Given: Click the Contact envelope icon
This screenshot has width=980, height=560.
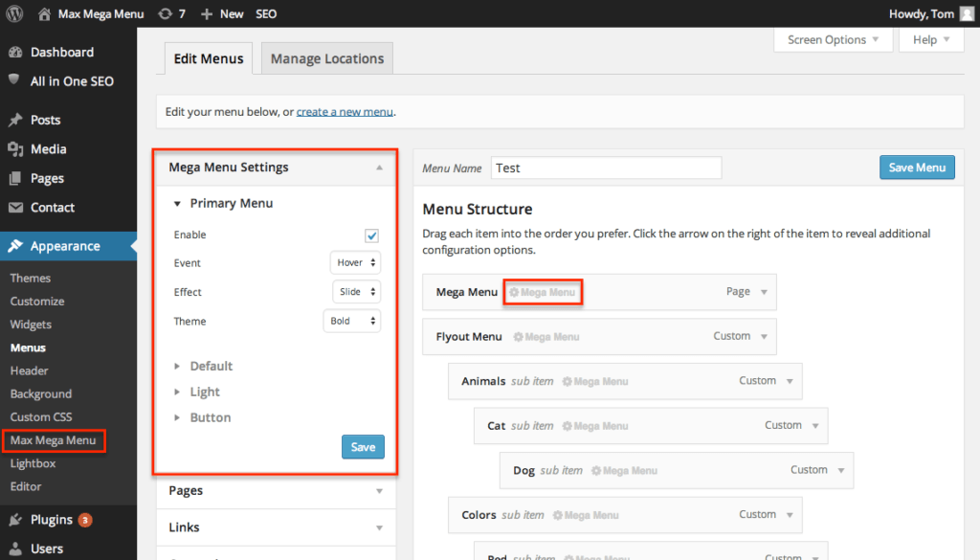Looking at the screenshot, I should coord(15,208).
